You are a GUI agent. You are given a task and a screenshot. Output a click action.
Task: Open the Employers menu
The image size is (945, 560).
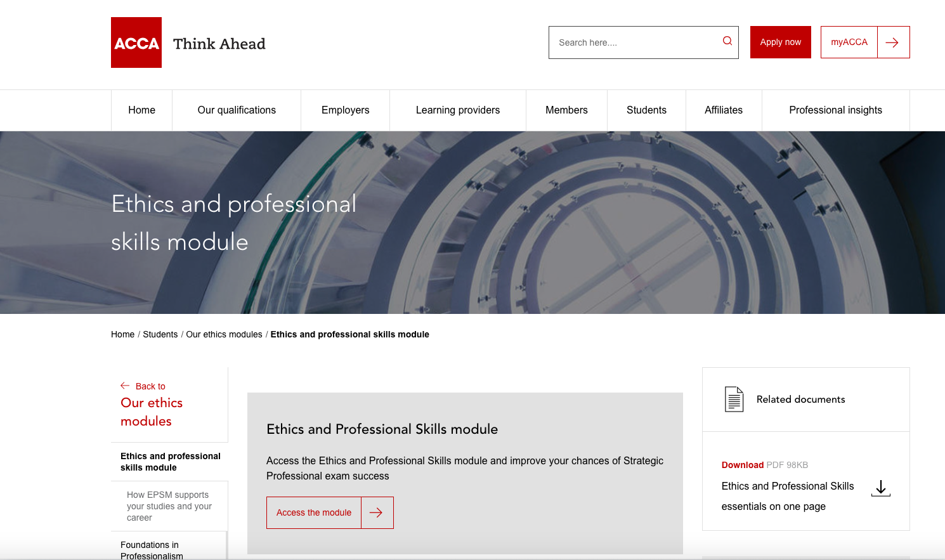coord(345,110)
